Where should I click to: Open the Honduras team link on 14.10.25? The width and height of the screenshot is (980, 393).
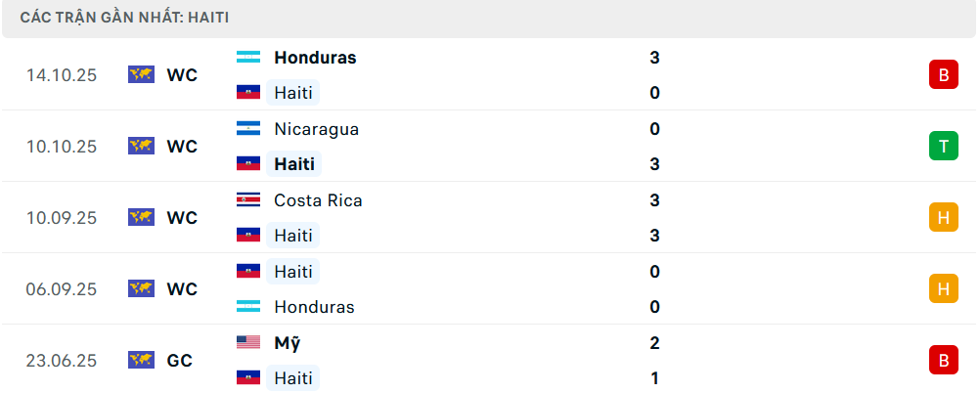tap(315, 58)
